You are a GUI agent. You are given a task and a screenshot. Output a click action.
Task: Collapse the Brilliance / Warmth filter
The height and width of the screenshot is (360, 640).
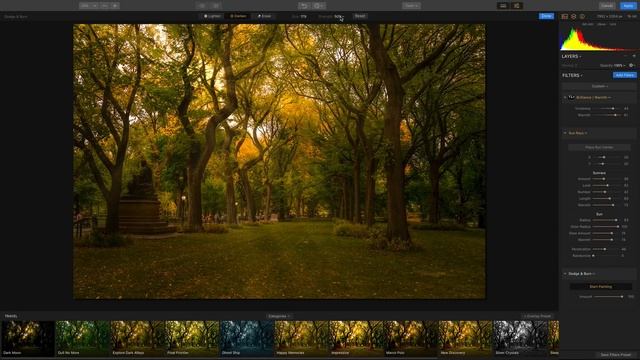tap(565, 98)
